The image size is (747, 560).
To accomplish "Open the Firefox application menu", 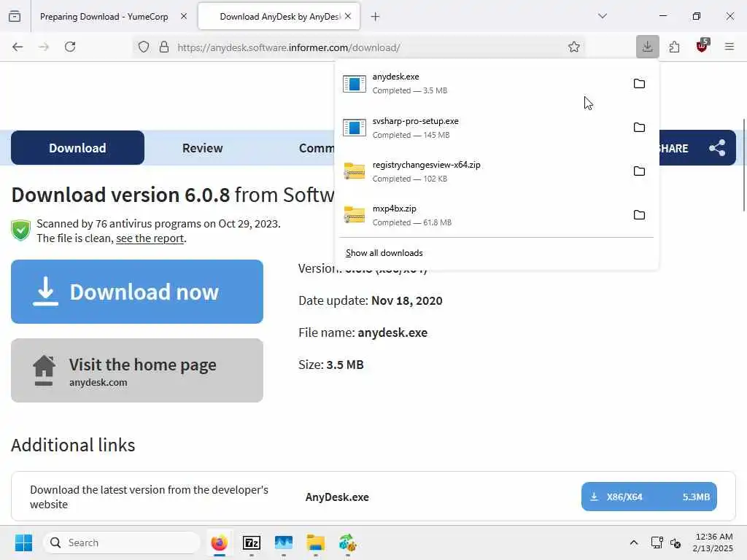I will pos(729,47).
